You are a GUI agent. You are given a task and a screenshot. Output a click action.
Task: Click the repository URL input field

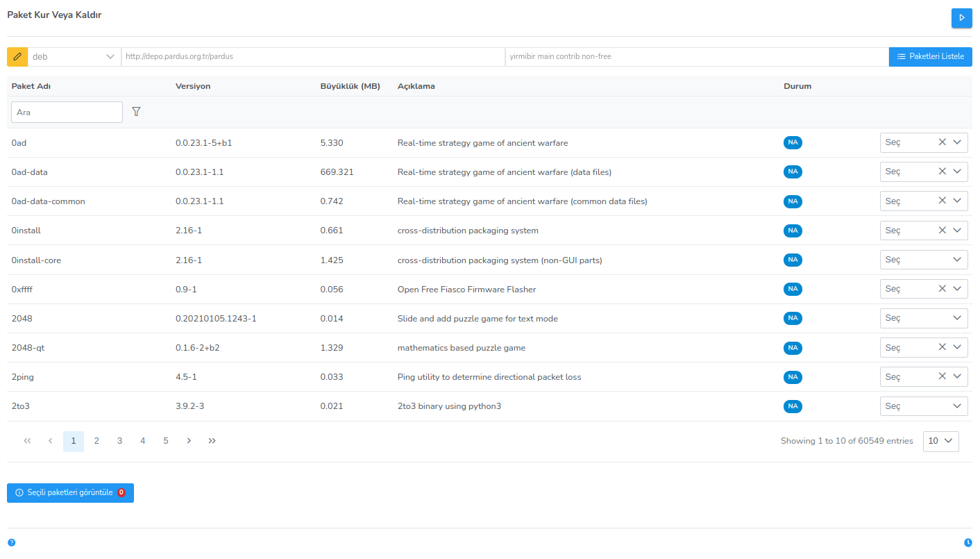click(312, 57)
